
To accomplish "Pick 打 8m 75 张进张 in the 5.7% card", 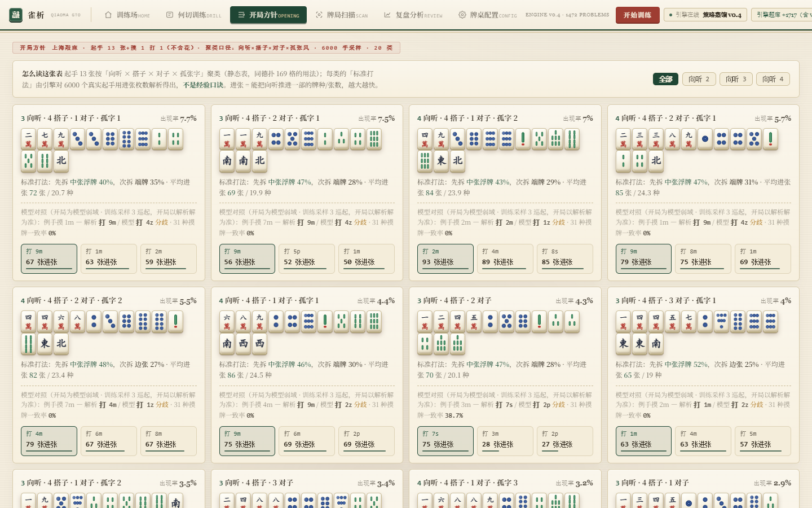I will [x=703, y=258].
